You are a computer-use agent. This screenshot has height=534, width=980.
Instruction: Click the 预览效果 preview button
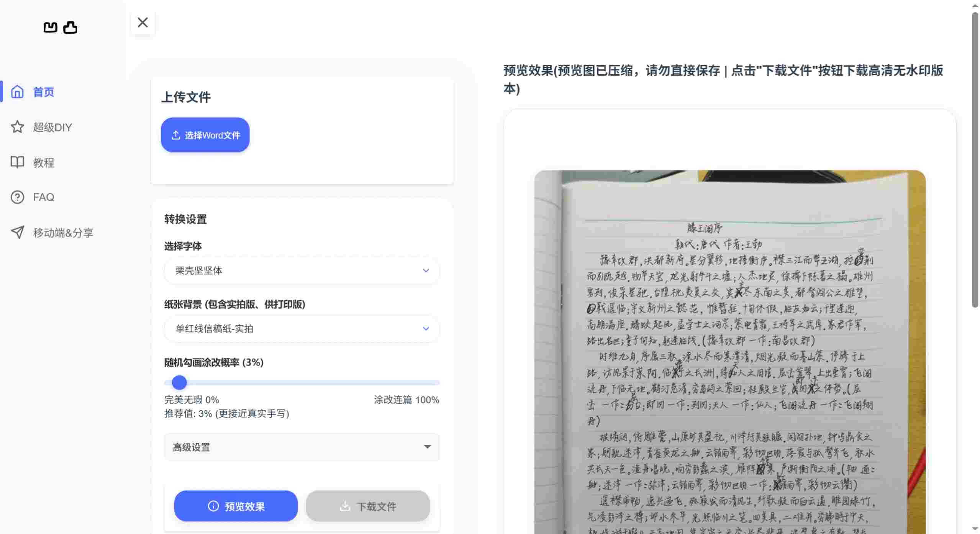(x=236, y=506)
